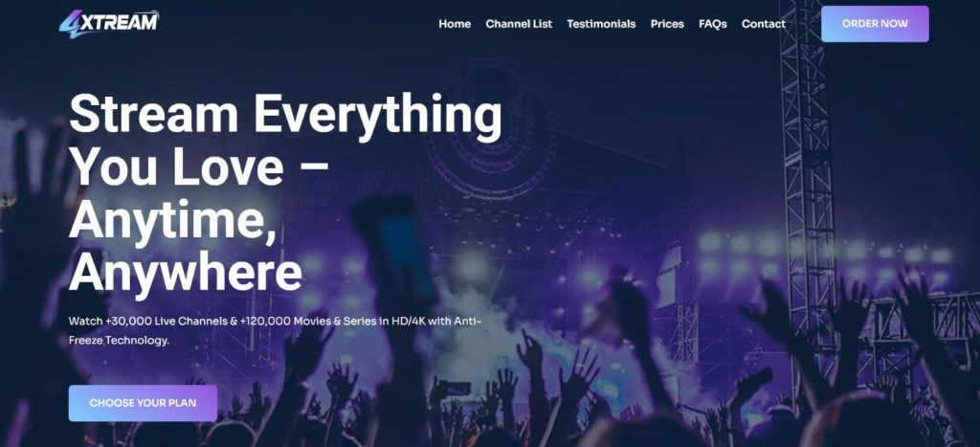The height and width of the screenshot is (447, 980).
Task: Click the XTREAM wordmark in the logo
Action: (120, 23)
